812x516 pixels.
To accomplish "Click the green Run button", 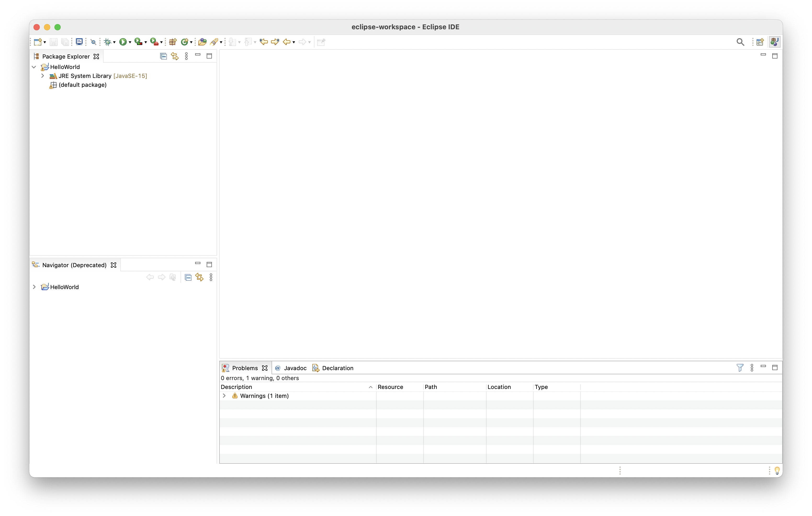I will (123, 42).
